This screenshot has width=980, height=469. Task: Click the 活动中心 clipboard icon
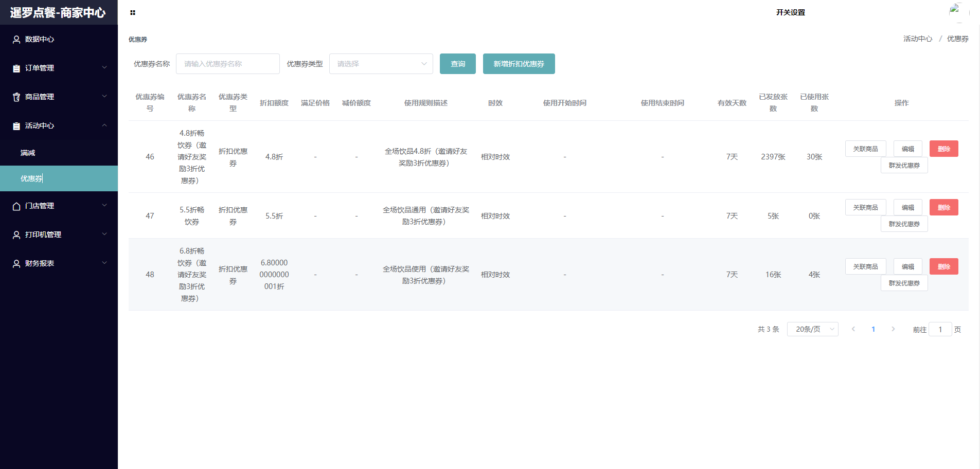point(16,125)
